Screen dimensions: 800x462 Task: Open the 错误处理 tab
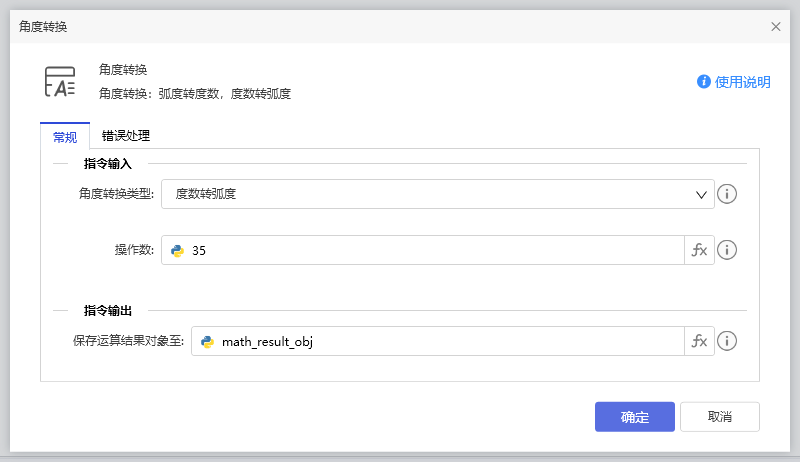pos(126,136)
